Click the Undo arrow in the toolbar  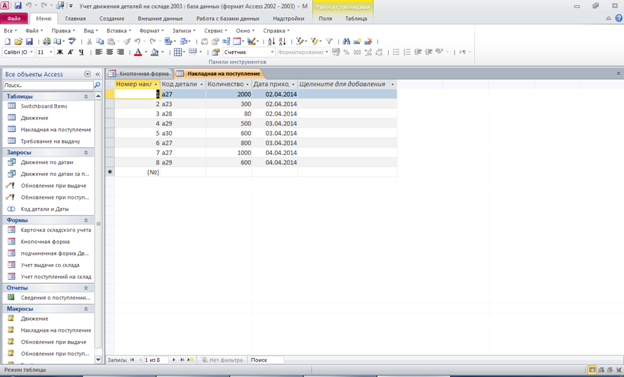pyautogui.click(x=137, y=41)
